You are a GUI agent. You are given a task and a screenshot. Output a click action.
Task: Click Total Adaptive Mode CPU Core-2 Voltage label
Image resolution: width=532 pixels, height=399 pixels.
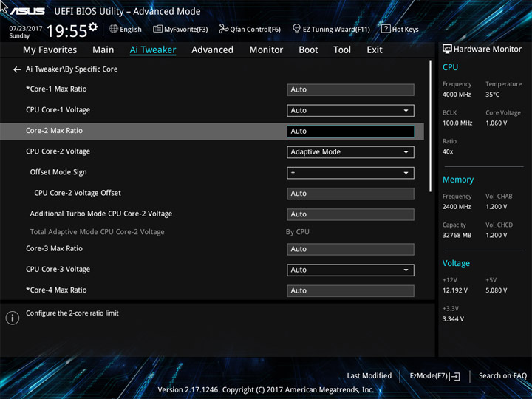[97, 232]
